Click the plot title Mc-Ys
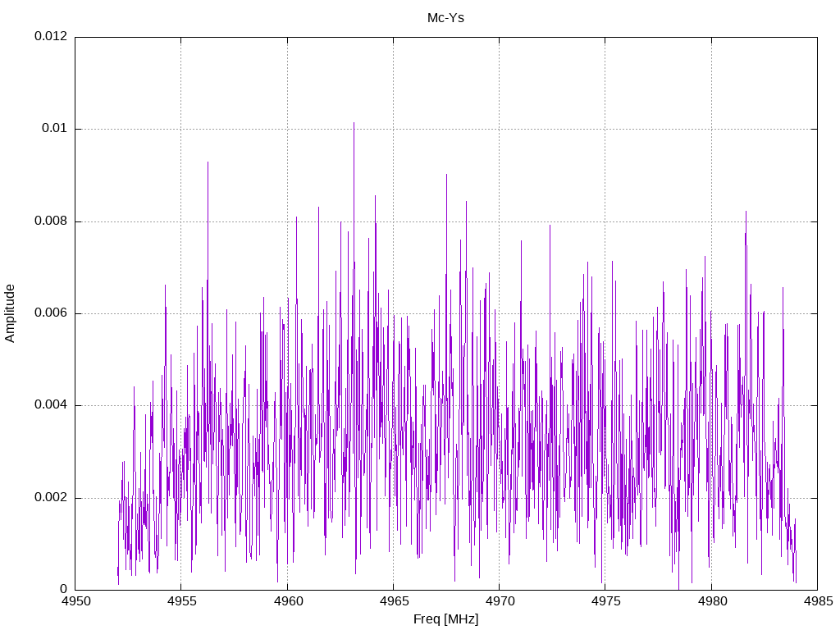 pyautogui.click(x=445, y=18)
